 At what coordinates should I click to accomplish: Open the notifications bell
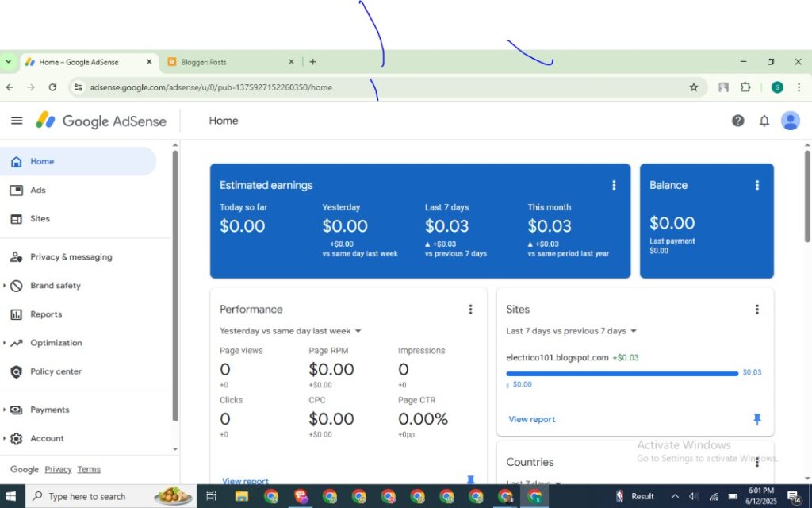(x=764, y=121)
